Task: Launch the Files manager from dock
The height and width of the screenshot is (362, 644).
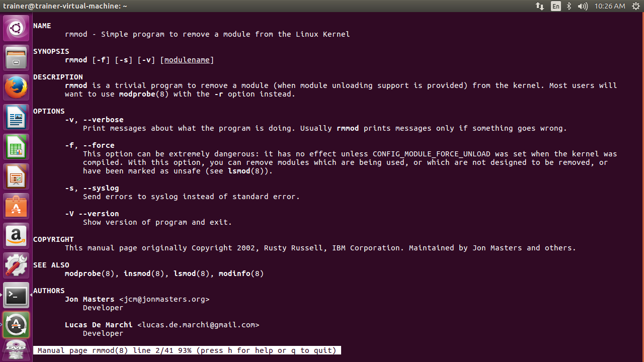Action: click(x=16, y=58)
